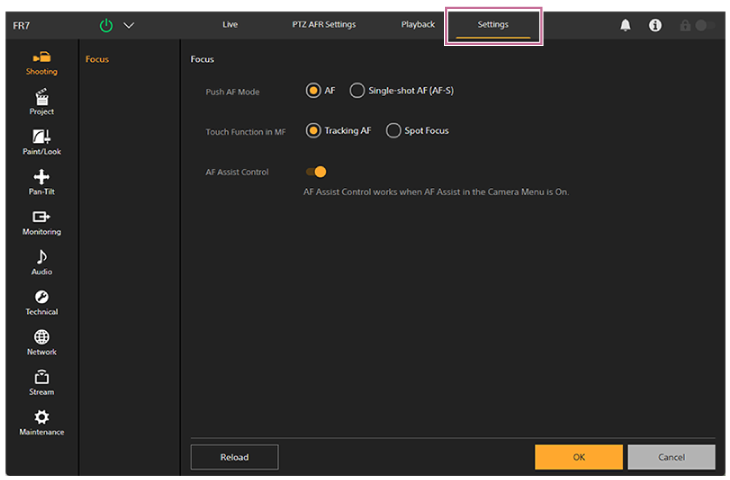The width and height of the screenshot is (730, 480).
Task: Click the notification bell icon
Action: [x=627, y=25]
